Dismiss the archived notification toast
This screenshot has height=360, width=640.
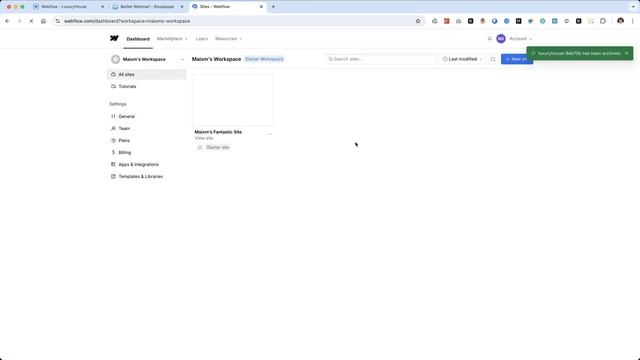(x=627, y=53)
